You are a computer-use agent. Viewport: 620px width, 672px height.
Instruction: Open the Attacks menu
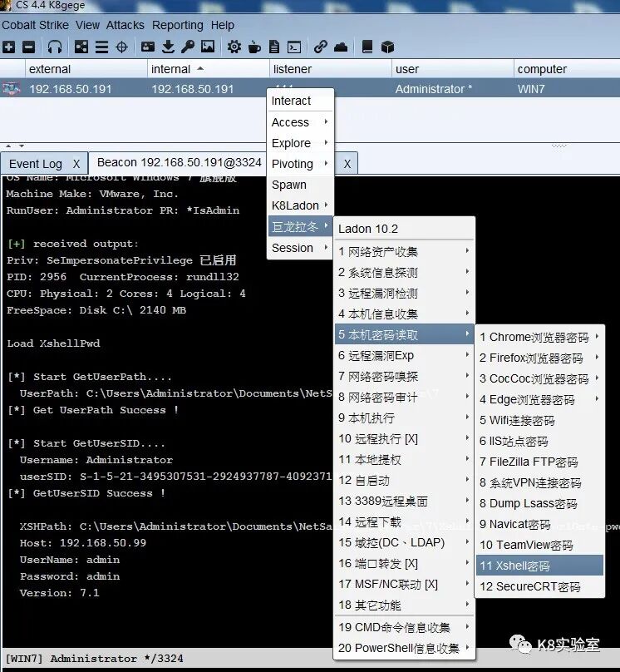(x=125, y=25)
